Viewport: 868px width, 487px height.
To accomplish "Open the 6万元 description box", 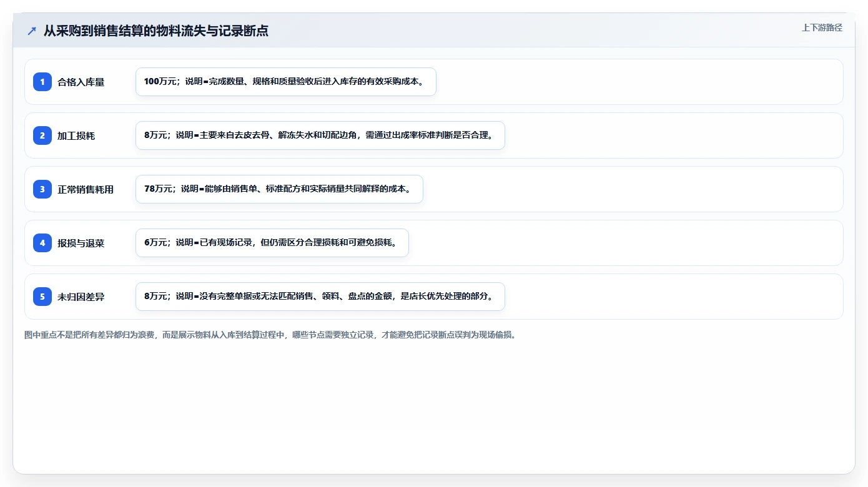I will (x=272, y=243).
